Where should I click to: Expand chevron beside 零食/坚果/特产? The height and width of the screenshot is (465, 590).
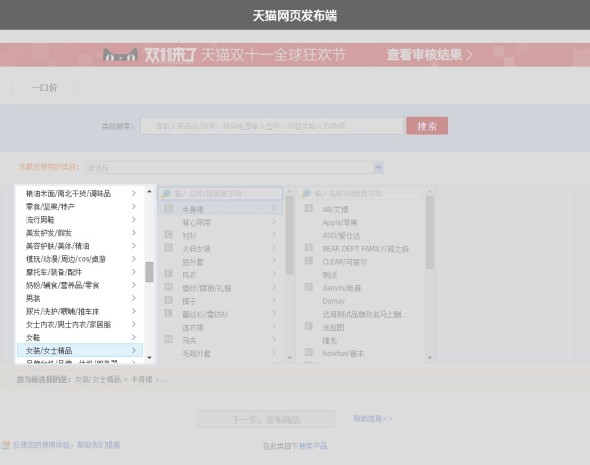coord(134,206)
